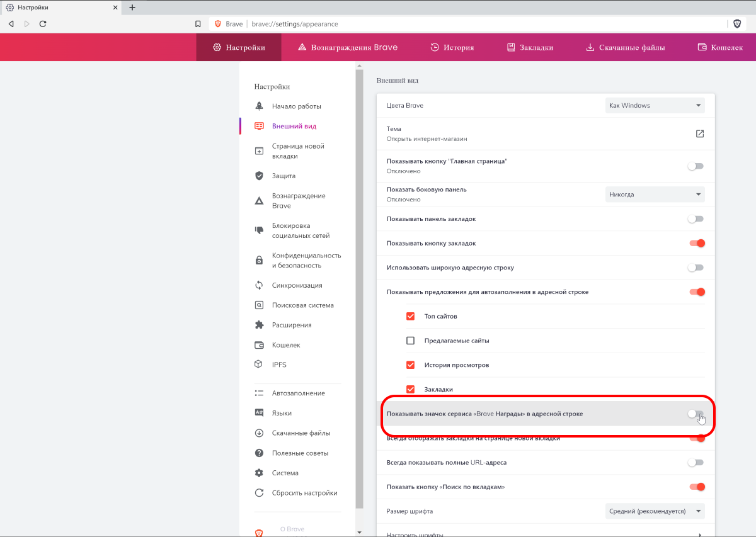Uncheck the Закладки checkbox

point(411,389)
